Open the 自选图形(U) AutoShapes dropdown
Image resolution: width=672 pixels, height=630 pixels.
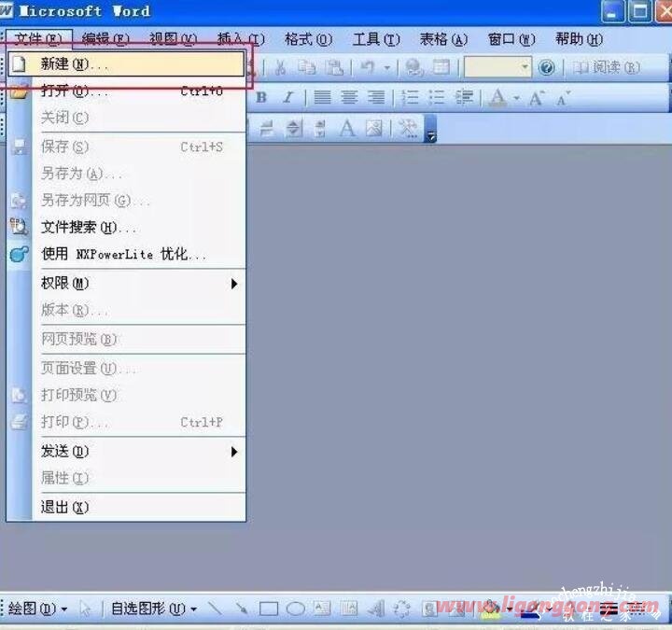coord(153,609)
